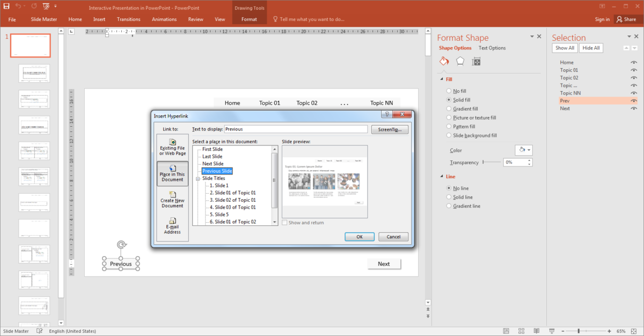
Task: Click Hide All in the Selection pane
Action: (591, 48)
